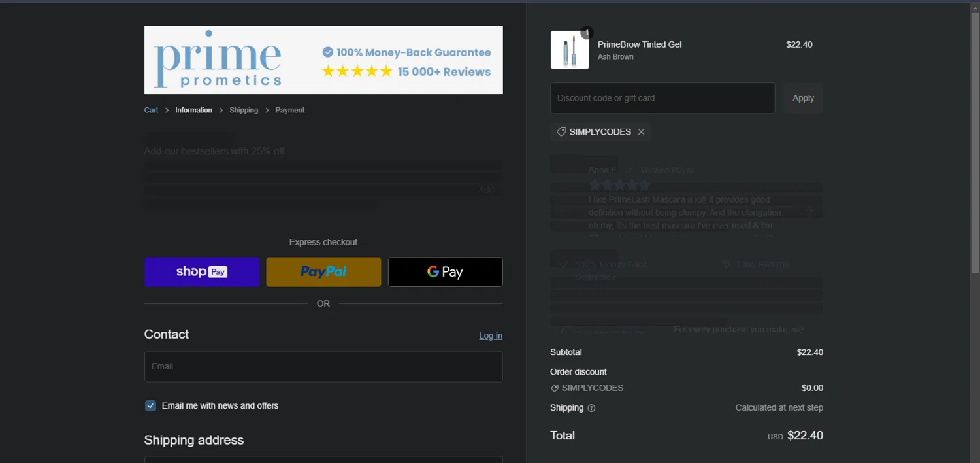The height and width of the screenshot is (463, 980).
Task: Click the Discount code or gift card field
Action: [x=662, y=98]
